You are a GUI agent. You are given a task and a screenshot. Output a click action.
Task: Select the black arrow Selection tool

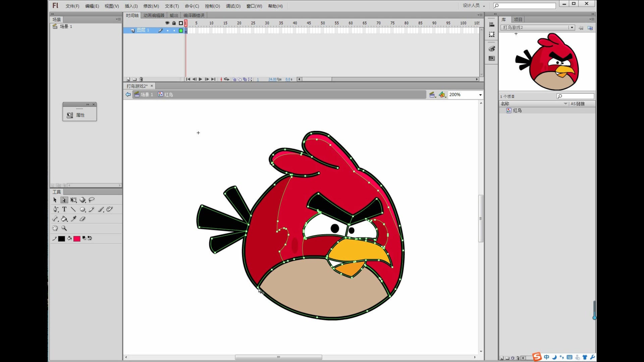click(55, 200)
